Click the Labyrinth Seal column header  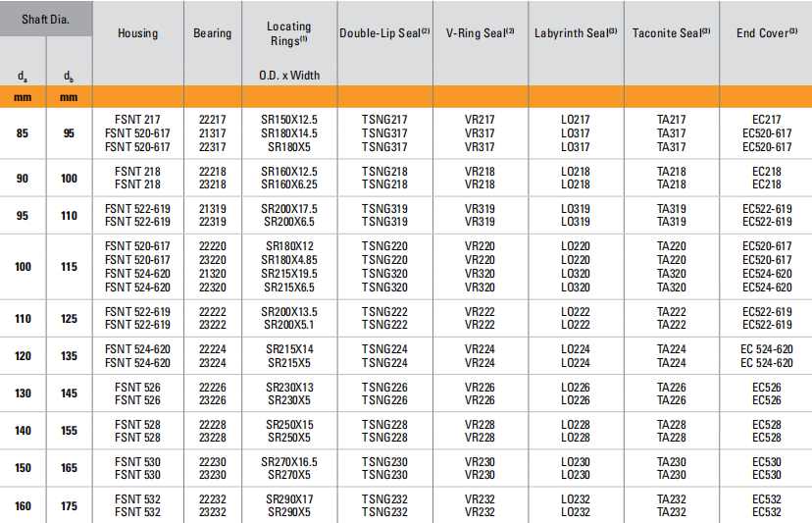[576, 33]
